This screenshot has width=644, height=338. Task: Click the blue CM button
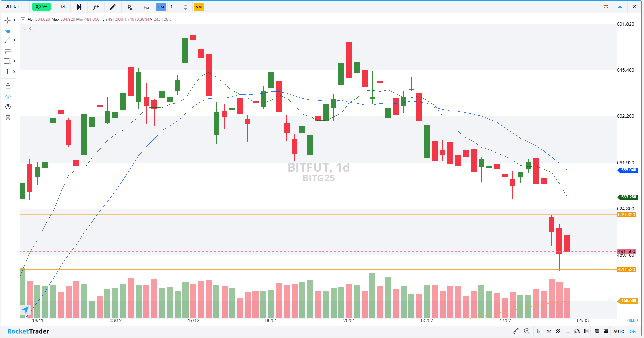pyautogui.click(x=161, y=7)
